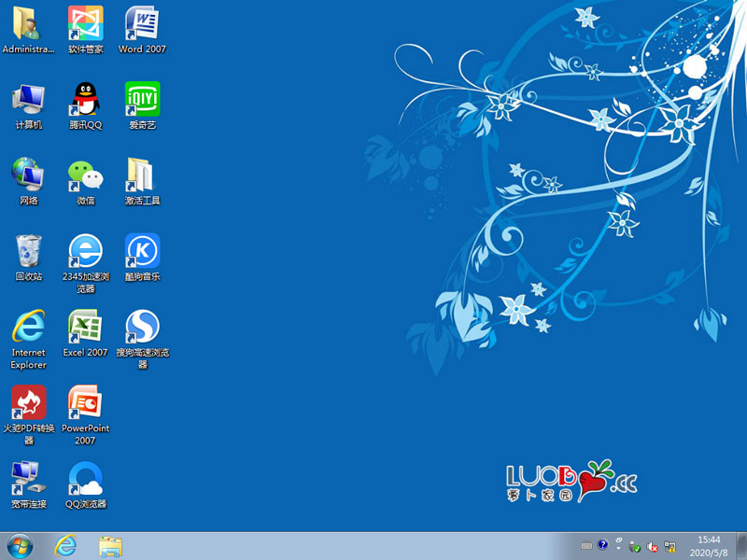Click the safely remove hardware tray icon
The image size is (747, 560).
tap(635, 547)
